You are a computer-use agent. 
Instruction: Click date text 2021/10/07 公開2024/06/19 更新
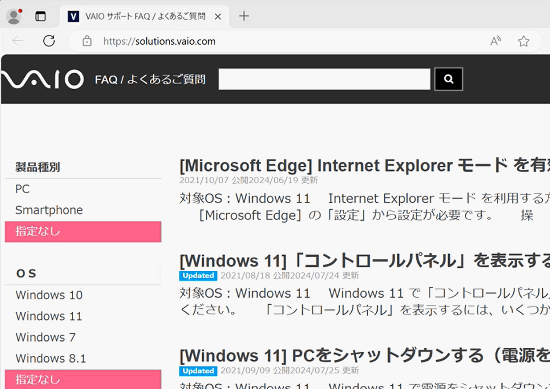click(248, 180)
